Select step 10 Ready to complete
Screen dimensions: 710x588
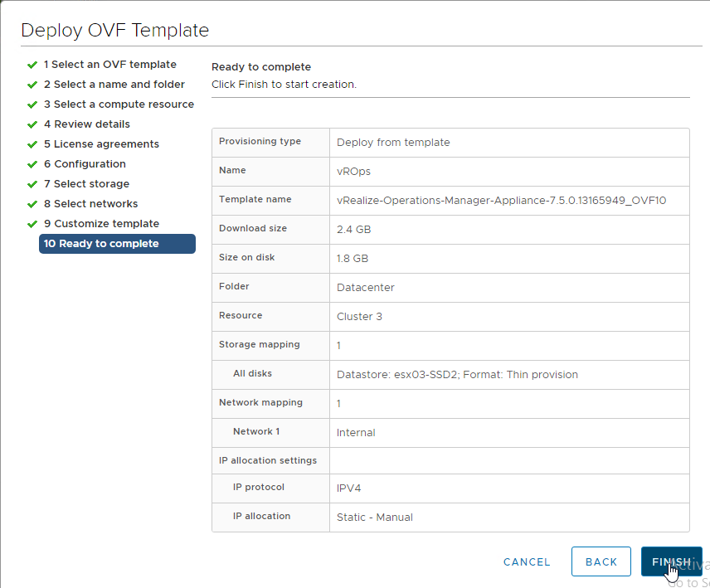point(117,244)
